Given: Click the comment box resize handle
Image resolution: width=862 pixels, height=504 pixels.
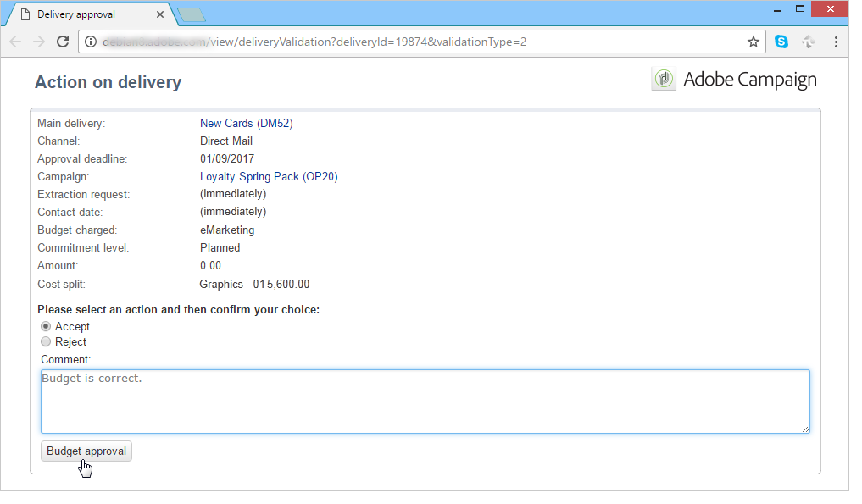Looking at the screenshot, I should pyautogui.click(x=805, y=429).
